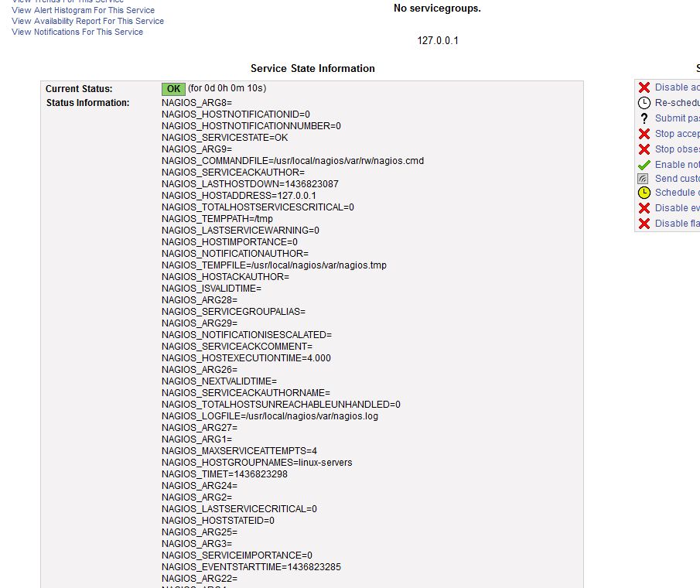Open View Availability Report For This Service

[87, 21]
